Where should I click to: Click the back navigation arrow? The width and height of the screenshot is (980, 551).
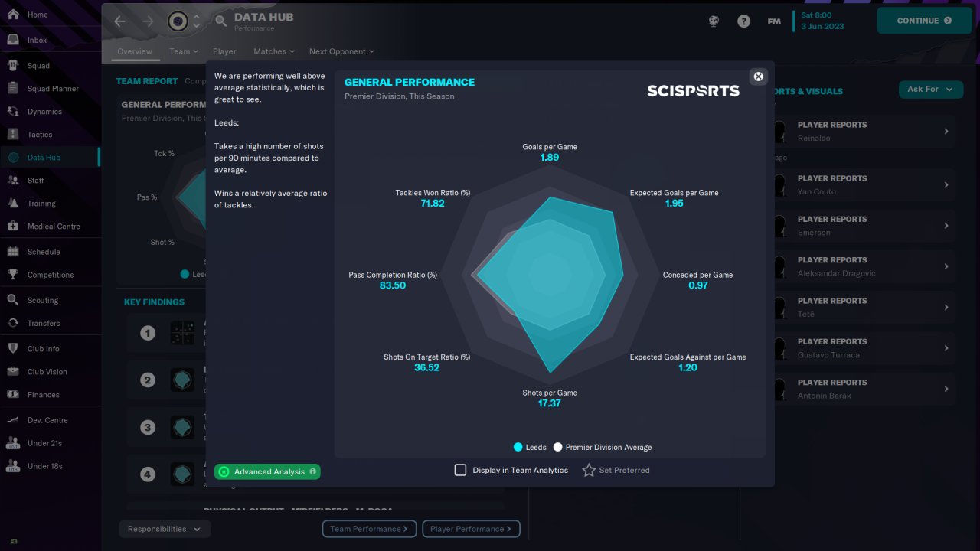(119, 21)
